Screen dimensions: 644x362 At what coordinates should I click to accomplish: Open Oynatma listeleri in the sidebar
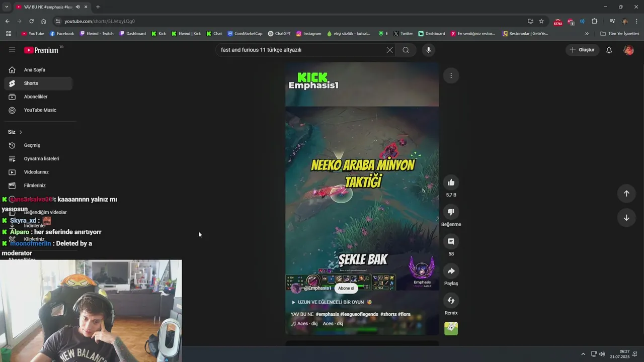38,159
